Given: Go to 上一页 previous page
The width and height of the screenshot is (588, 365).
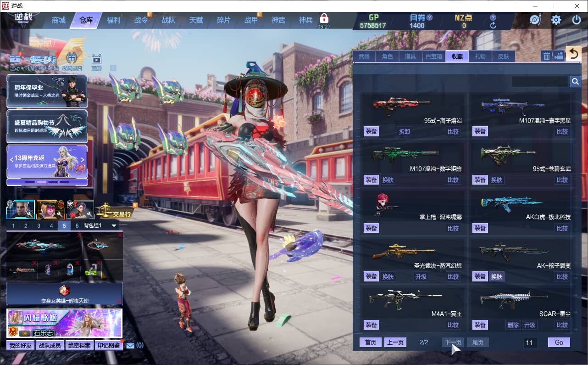Looking at the screenshot, I should (395, 343).
